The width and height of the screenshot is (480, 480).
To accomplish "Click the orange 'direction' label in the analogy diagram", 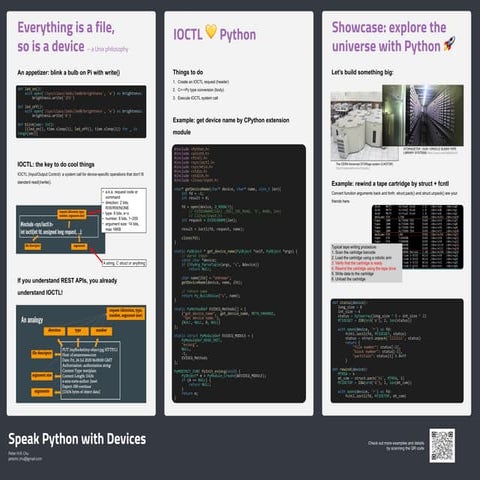I will click(54, 331).
